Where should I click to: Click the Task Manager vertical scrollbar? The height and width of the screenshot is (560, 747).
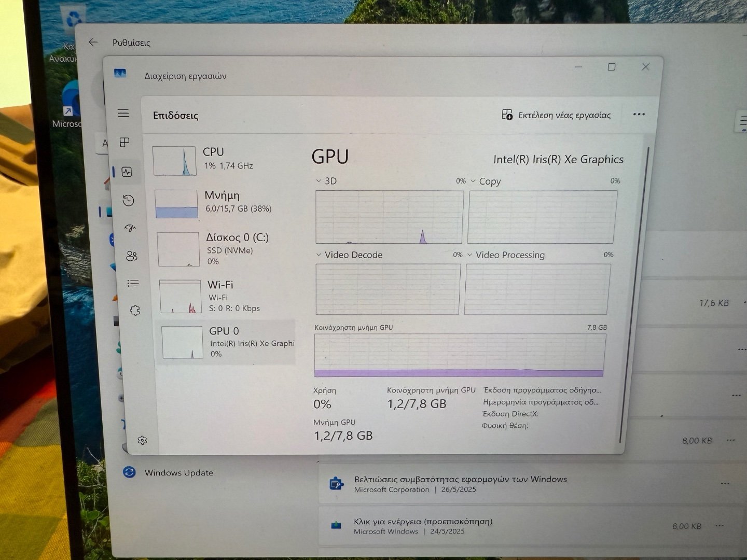[x=634, y=294]
